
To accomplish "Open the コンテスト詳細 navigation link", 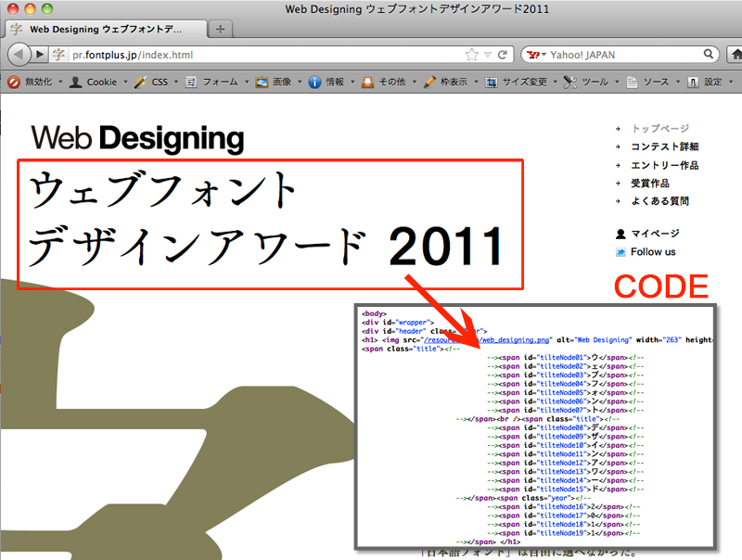I will click(x=665, y=147).
